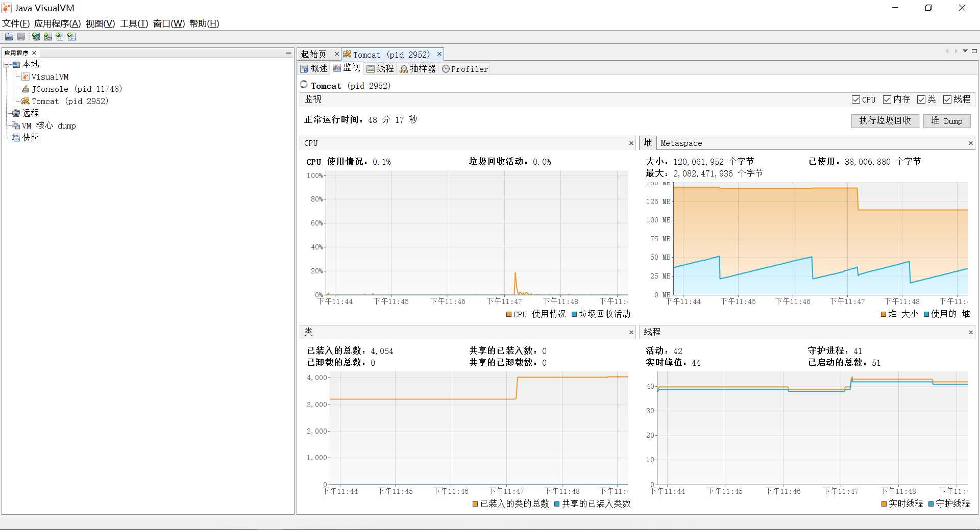Screen dimensions: 980x530
Task: Toggle the 使用的 堆 legend swatch
Action: (926, 314)
